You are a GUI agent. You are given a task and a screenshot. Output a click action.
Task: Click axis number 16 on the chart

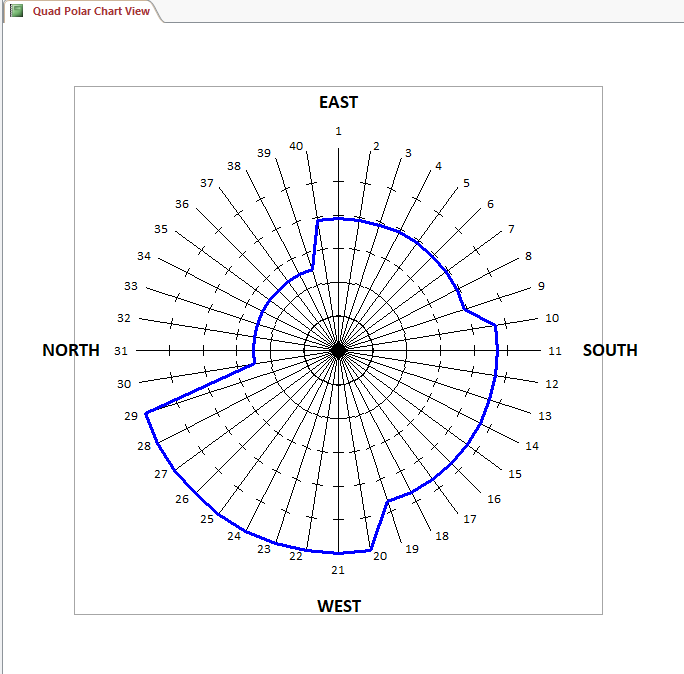(x=494, y=498)
